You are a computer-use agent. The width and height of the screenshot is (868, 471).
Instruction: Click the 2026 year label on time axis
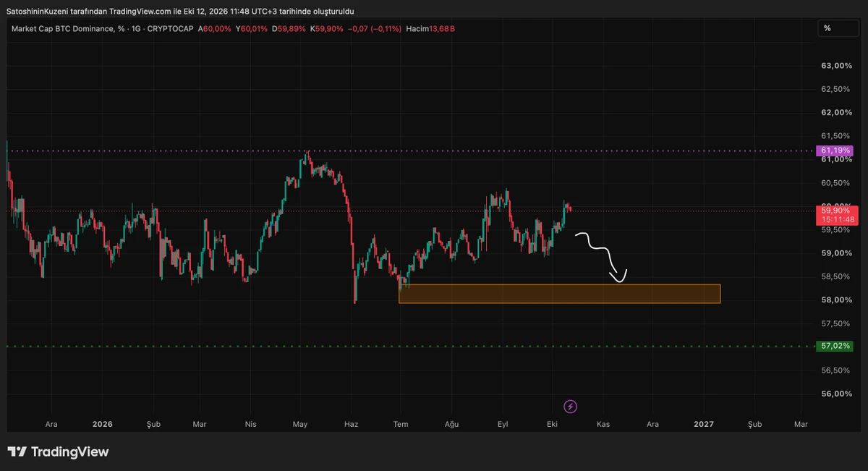[x=103, y=424]
